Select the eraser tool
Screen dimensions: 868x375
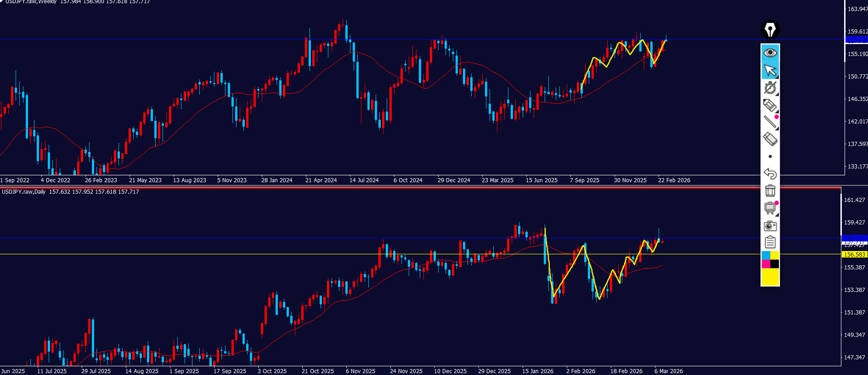click(770, 139)
